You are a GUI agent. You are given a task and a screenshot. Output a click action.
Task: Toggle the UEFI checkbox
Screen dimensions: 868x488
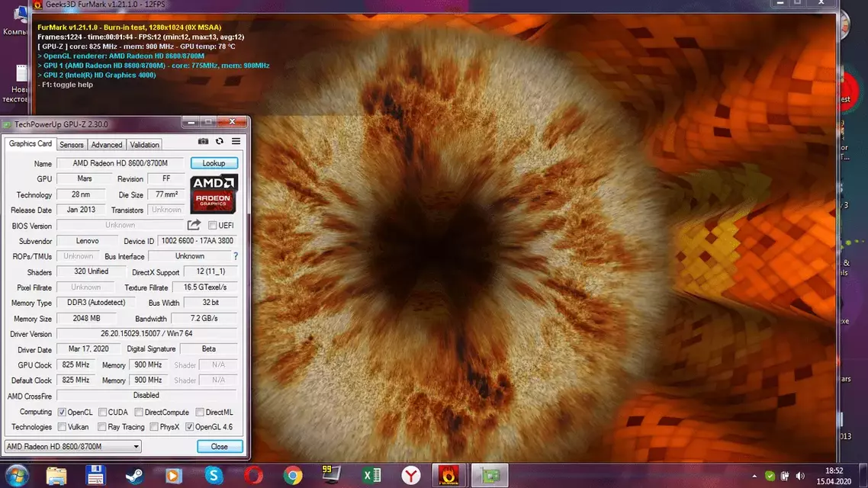tap(213, 225)
